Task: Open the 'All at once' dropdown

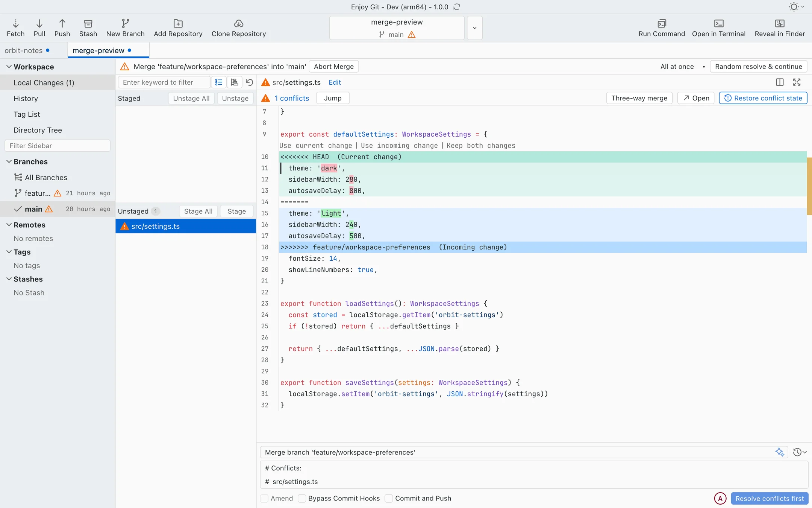Action: 682,67
